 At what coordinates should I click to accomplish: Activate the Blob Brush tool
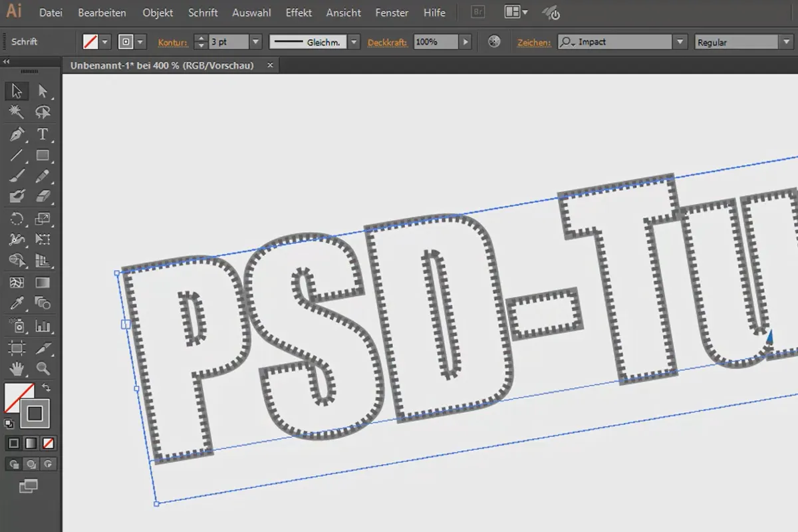tap(17, 197)
